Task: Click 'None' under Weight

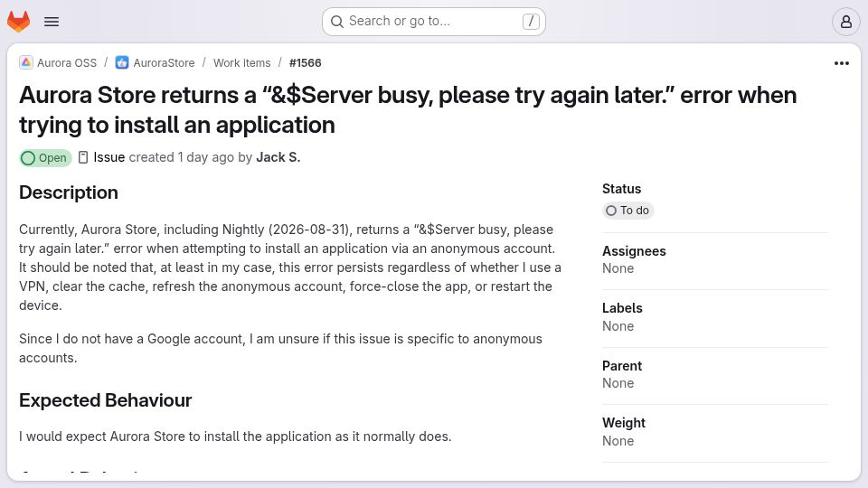Action: tap(618, 442)
